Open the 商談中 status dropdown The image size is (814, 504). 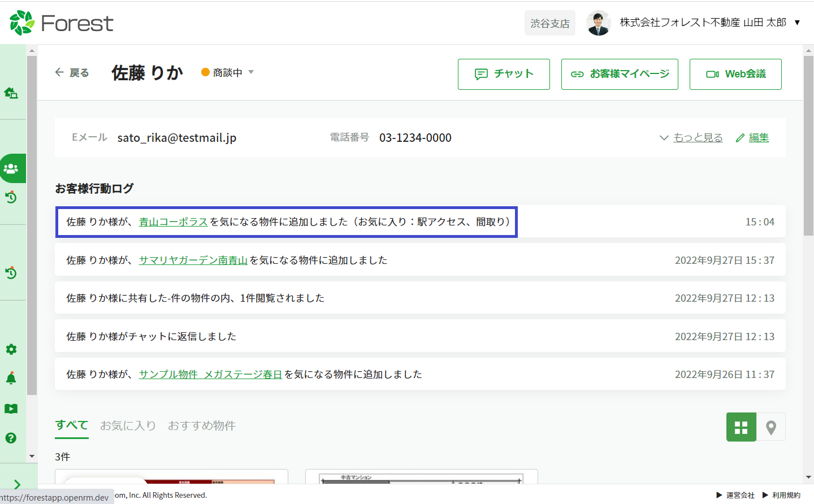(x=228, y=72)
